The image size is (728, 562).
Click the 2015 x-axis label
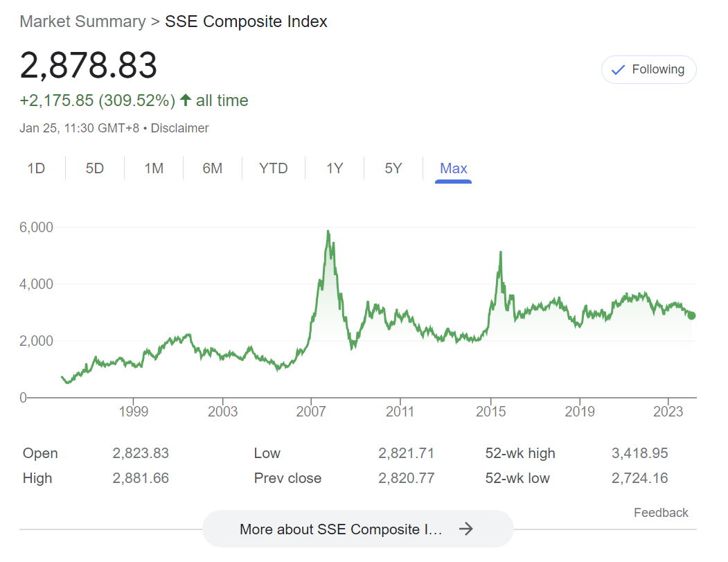490,412
